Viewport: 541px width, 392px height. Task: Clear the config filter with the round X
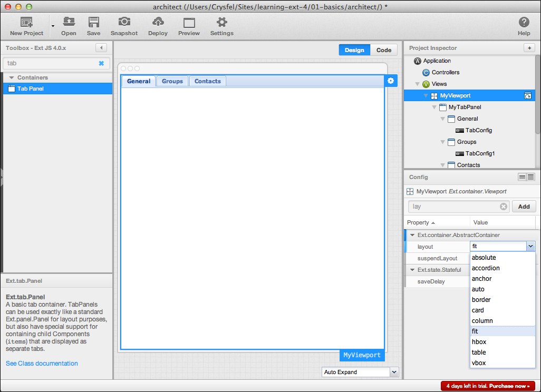click(x=504, y=207)
